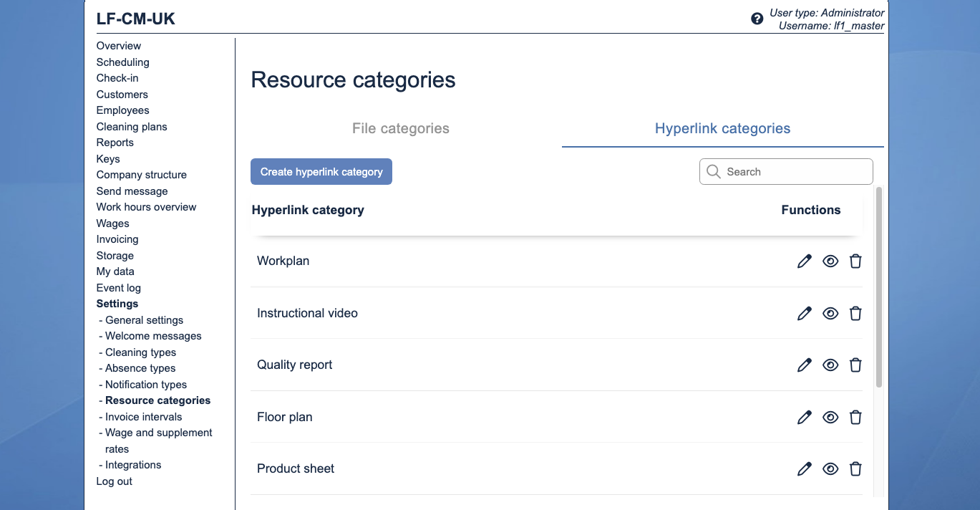Click the magnifier icon in Search box

(713, 172)
